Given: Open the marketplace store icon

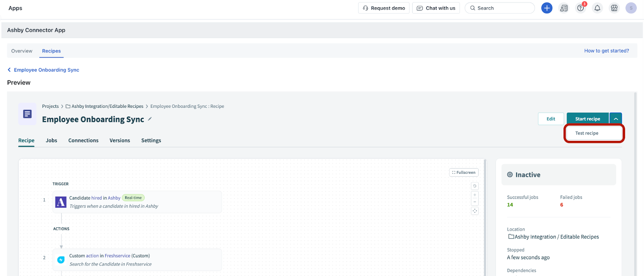Looking at the screenshot, I should coord(614,8).
